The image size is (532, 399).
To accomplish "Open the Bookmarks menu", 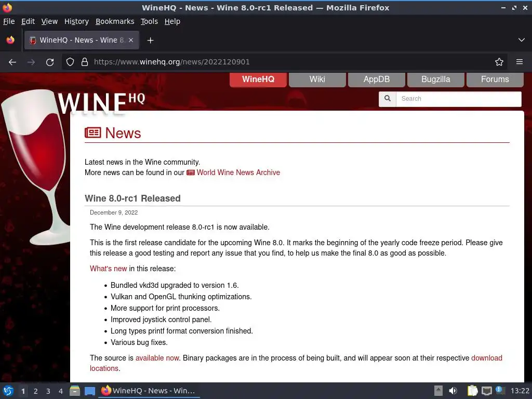I will 115,21.
